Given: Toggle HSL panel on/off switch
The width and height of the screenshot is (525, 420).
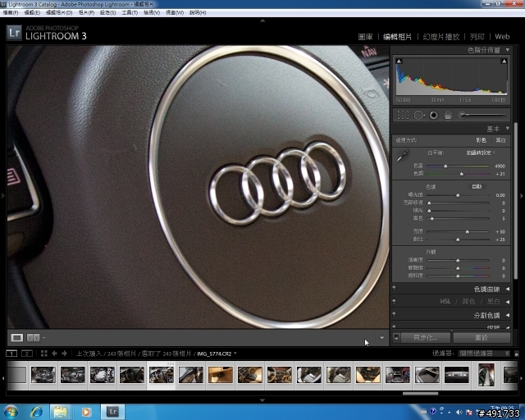Looking at the screenshot, I should coord(394,301).
